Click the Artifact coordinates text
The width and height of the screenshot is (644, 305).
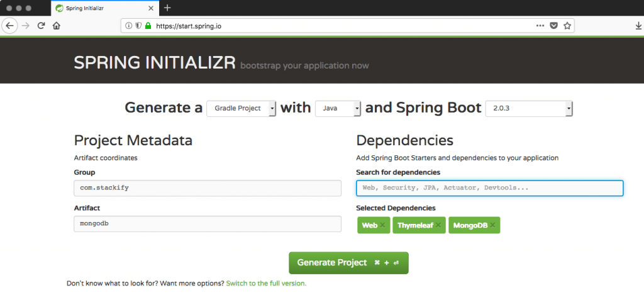click(x=106, y=158)
